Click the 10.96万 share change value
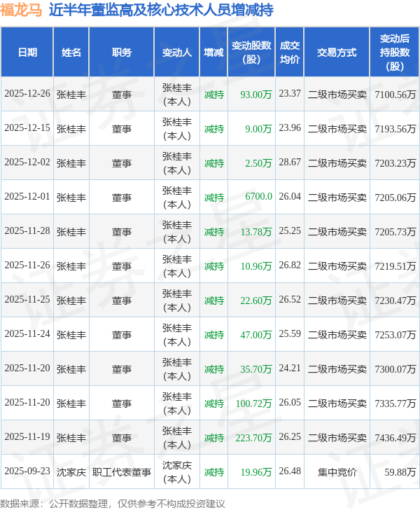Image resolution: width=420 pixels, height=510 pixels. pos(255,266)
